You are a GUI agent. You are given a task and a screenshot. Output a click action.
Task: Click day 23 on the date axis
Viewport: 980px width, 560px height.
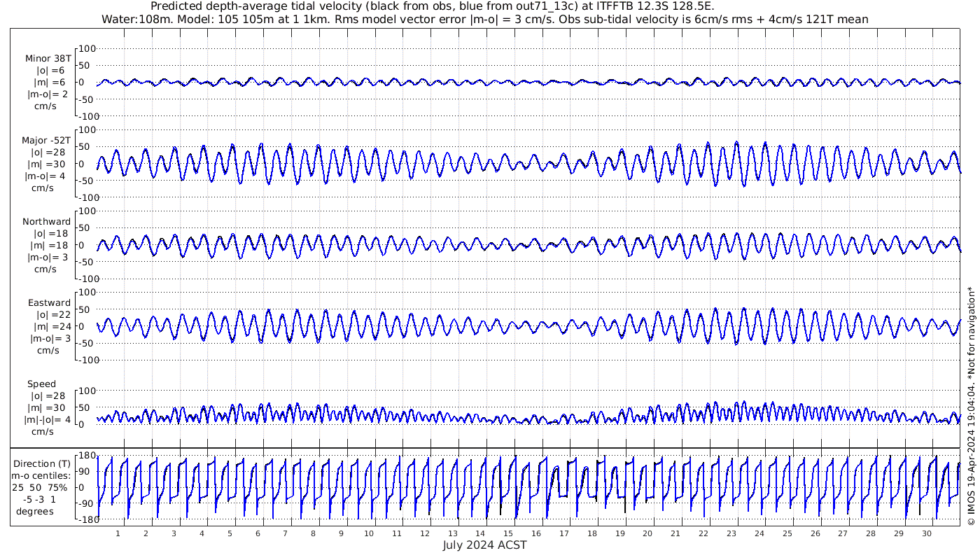pyautogui.click(x=731, y=533)
